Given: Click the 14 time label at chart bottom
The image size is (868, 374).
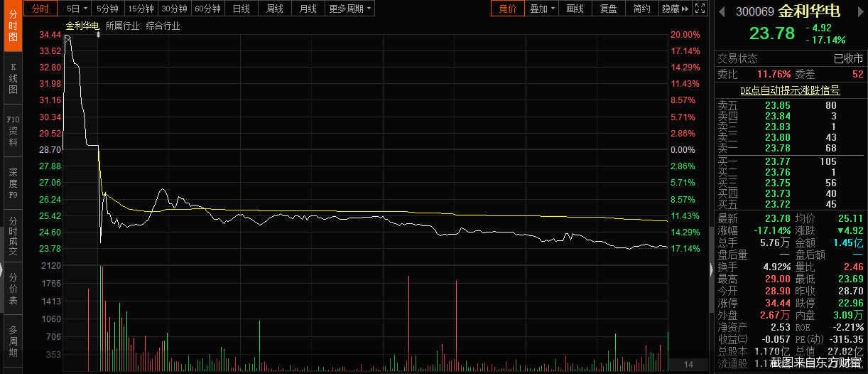Looking at the screenshot, I should (x=688, y=365).
